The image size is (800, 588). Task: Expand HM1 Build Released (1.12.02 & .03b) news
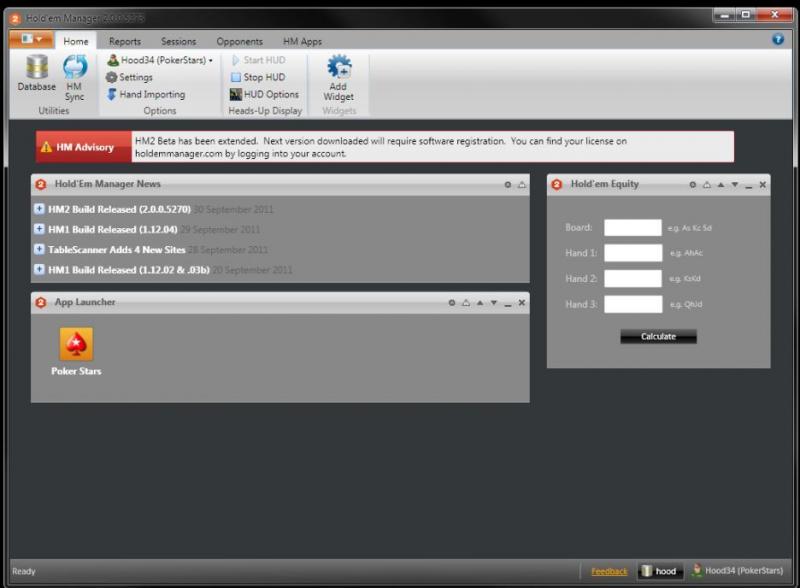pyautogui.click(x=39, y=269)
